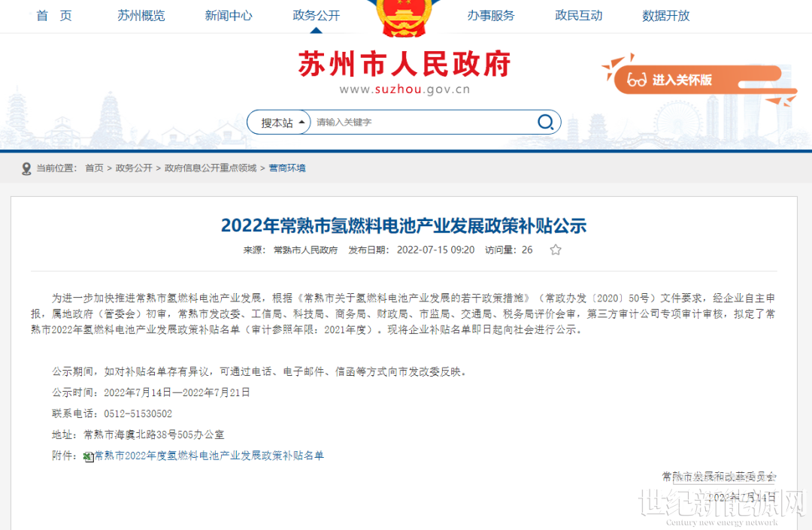Open the 营商环境 breadcrumb link

(x=287, y=168)
